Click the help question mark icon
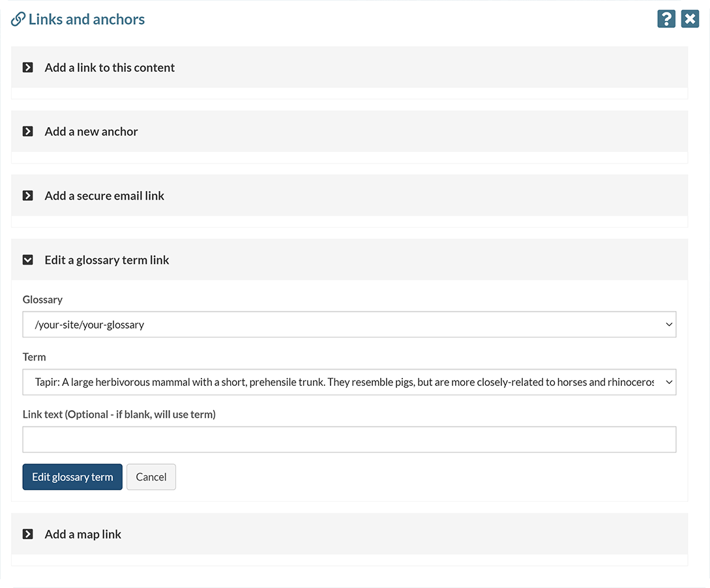 666,19
